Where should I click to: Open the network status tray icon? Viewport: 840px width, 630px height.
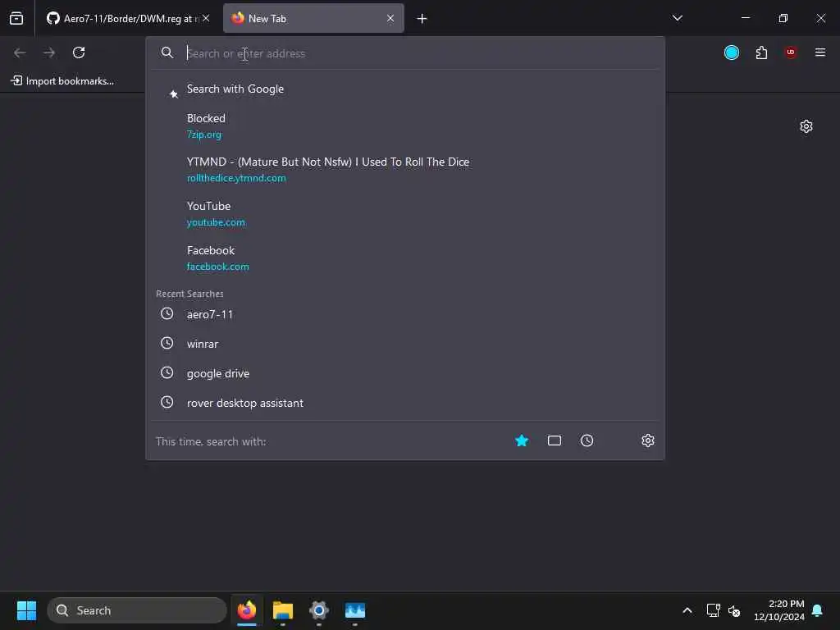pyautogui.click(x=713, y=610)
